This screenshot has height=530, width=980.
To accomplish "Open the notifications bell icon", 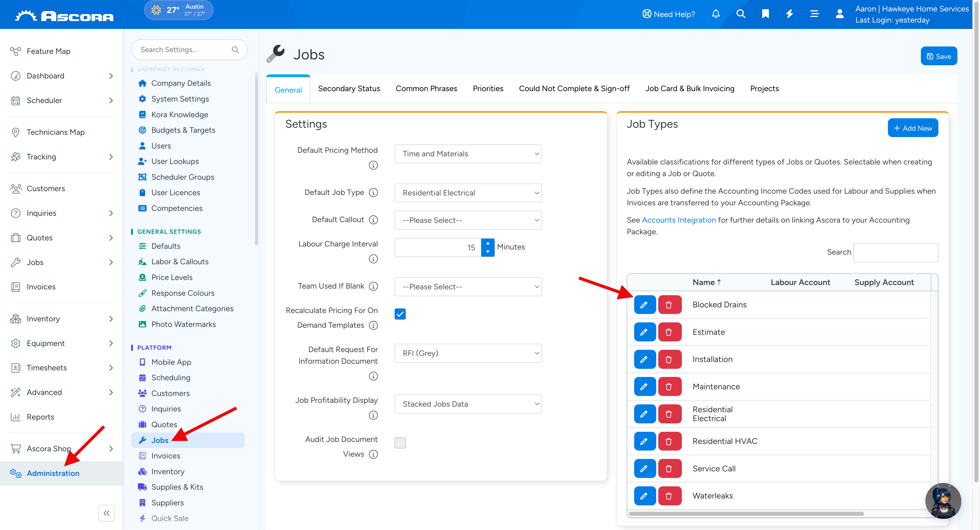I will pyautogui.click(x=716, y=14).
